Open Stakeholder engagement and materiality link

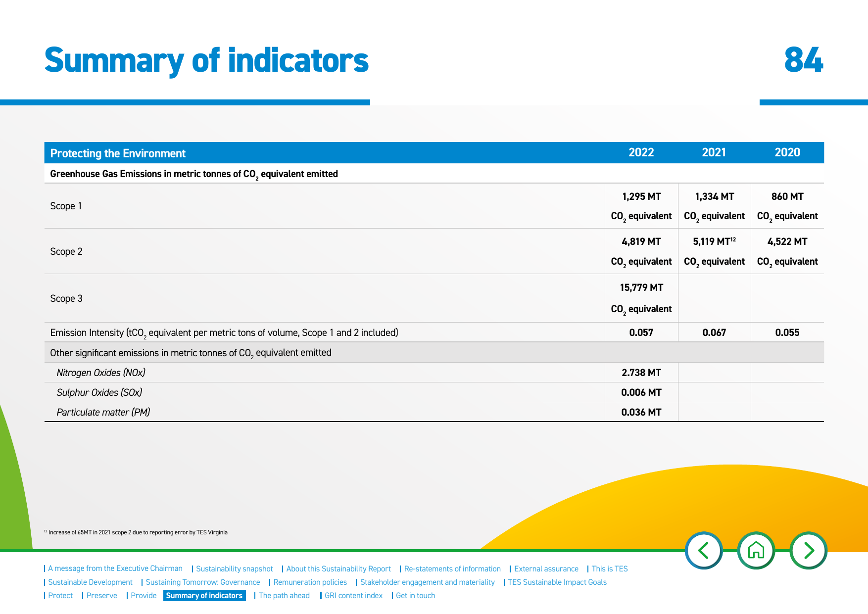point(428,582)
